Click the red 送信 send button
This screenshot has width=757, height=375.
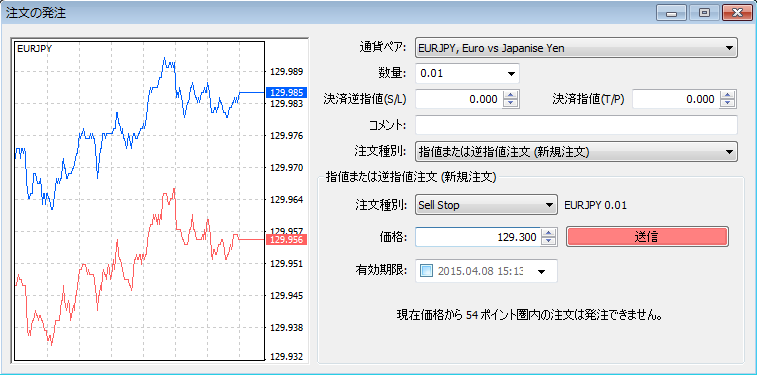(x=647, y=237)
